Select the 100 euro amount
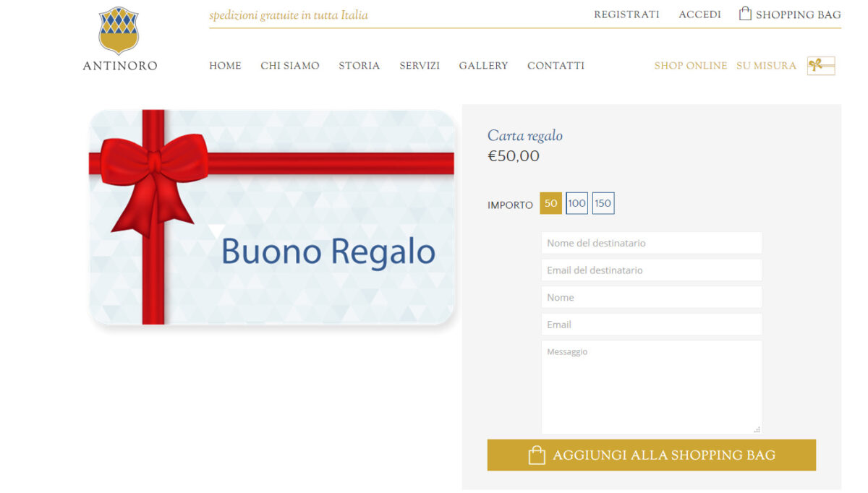The width and height of the screenshot is (868, 493). (x=576, y=204)
